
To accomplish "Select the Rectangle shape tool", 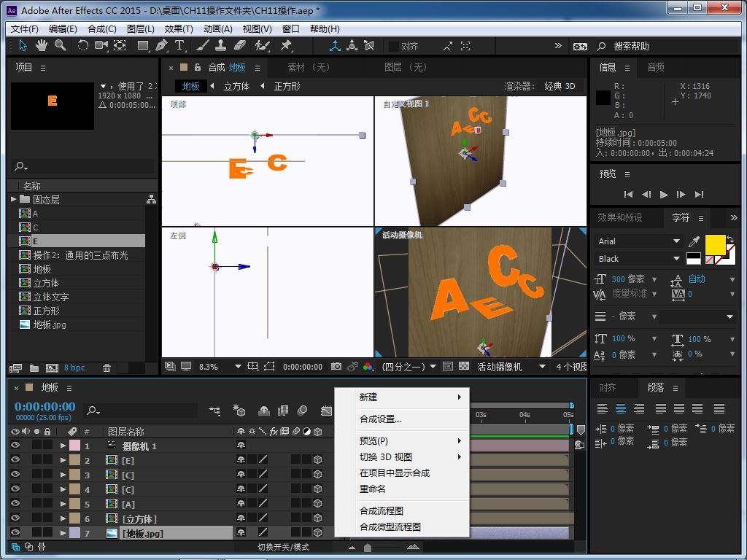I will tap(142, 46).
